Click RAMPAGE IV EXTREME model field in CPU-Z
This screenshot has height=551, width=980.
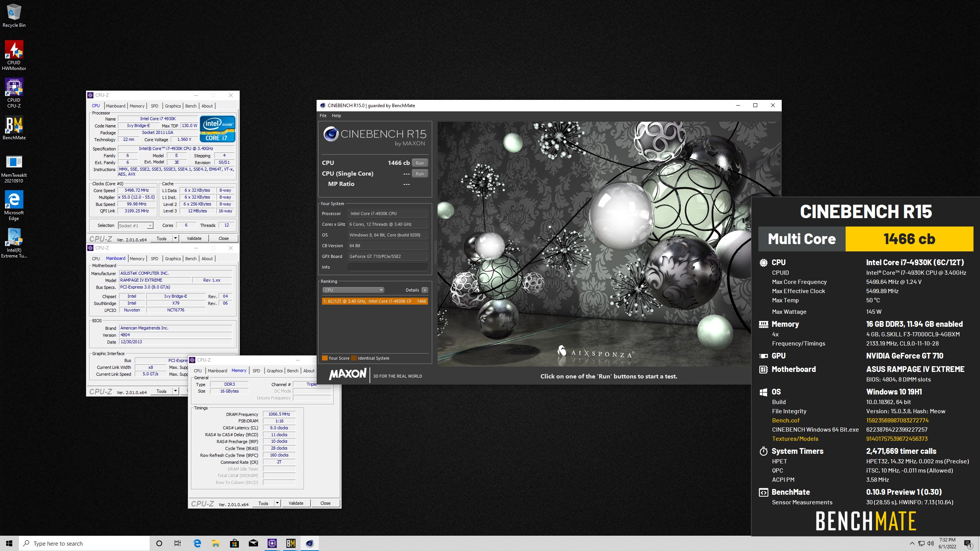pos(155,280)
